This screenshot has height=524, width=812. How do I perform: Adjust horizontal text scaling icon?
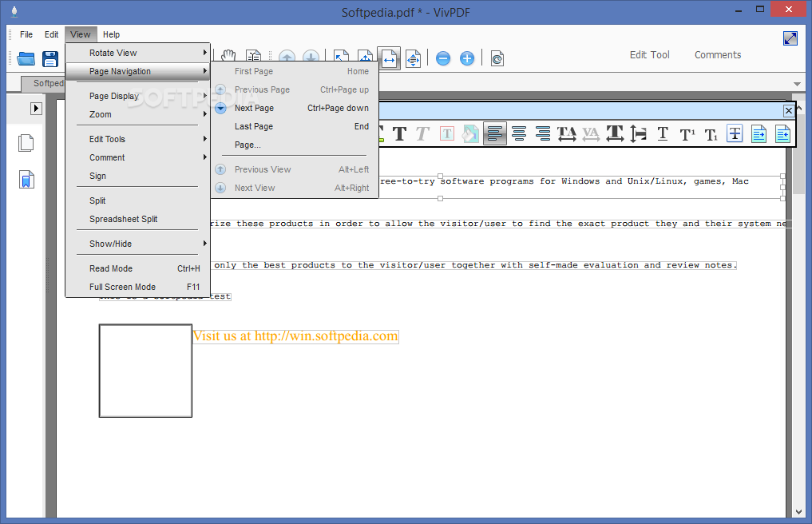615,133
